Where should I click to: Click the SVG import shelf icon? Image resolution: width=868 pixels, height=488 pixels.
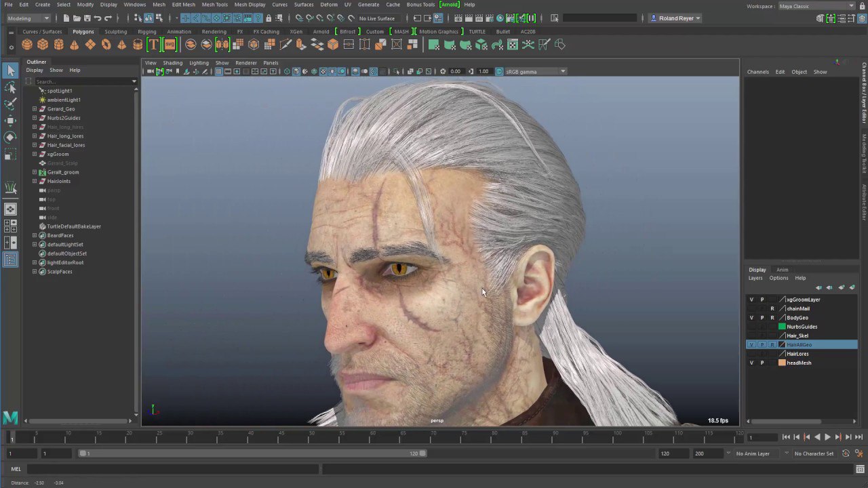170,45
